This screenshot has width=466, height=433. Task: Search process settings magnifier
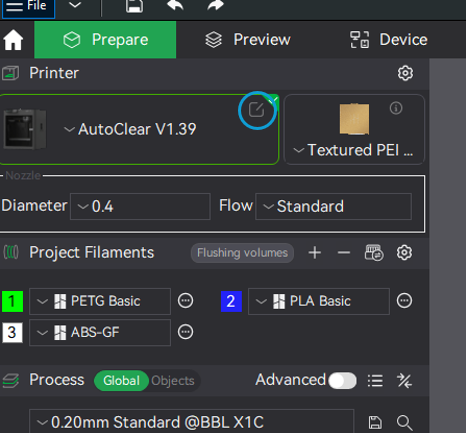pos(405,423)
